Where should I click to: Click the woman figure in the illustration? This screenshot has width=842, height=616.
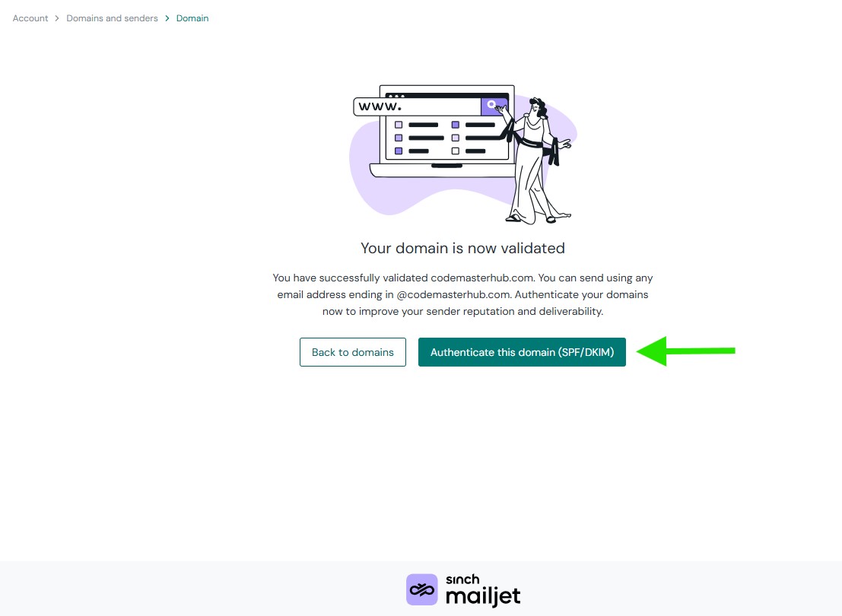click(537, 160)
